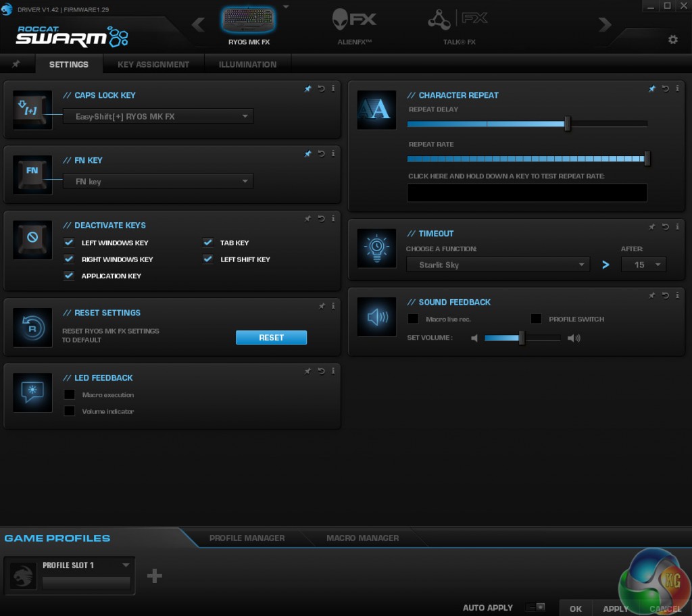Expand the Profile Slot 1 dropdown
692x616 pixels.
tap(126, 565)
